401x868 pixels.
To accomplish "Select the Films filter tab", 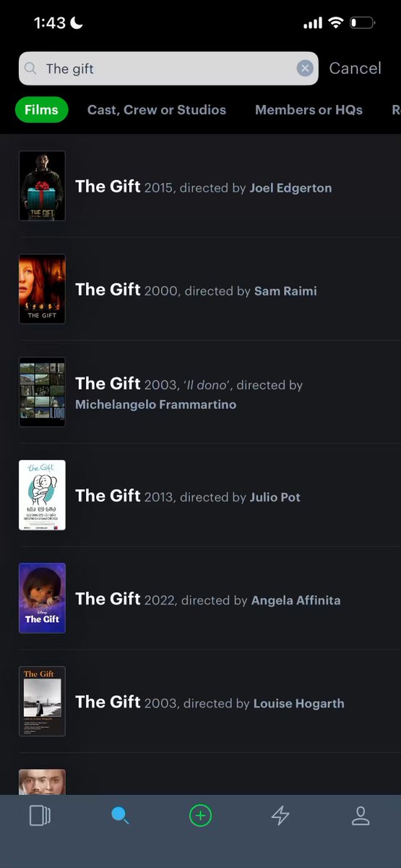I will pyautogui.click(x=41, y=110).
